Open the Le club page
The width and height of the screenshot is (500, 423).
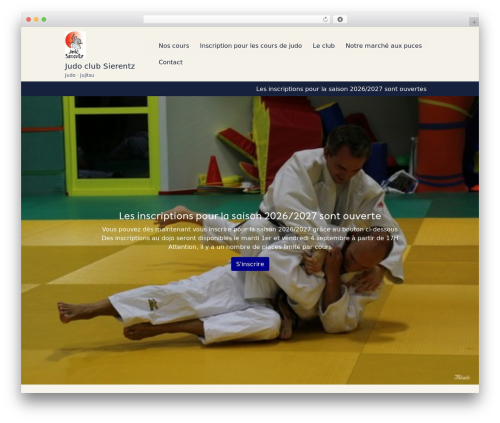coord(323,46)
